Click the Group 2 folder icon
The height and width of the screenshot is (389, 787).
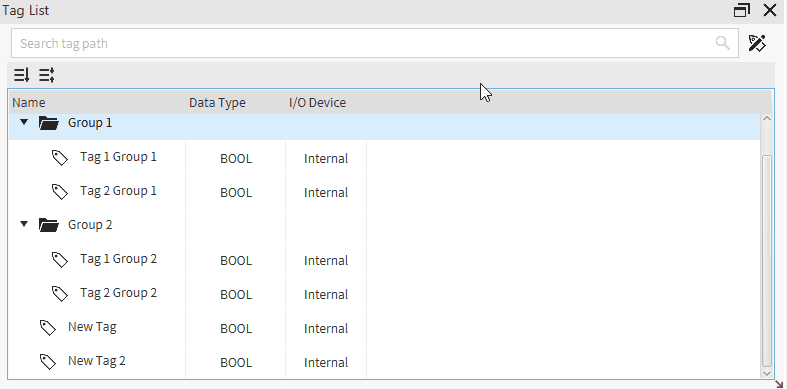click(x=49, y=225)
